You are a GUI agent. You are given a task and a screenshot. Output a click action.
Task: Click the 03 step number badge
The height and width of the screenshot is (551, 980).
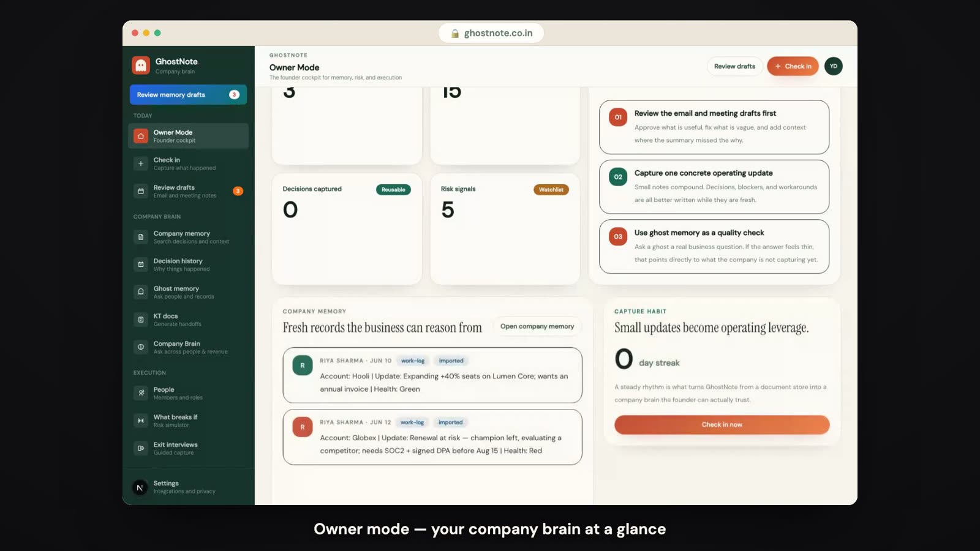pyautogui.click(x=618, y=236)
